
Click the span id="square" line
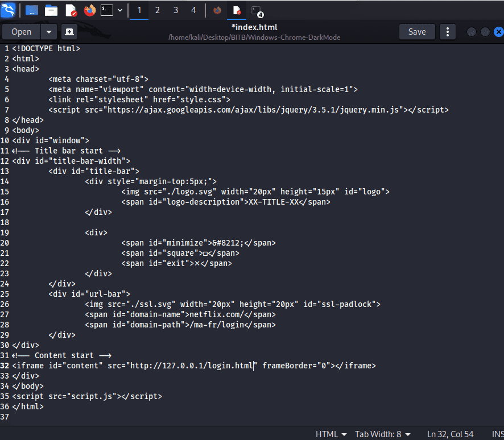click(180, 253)
